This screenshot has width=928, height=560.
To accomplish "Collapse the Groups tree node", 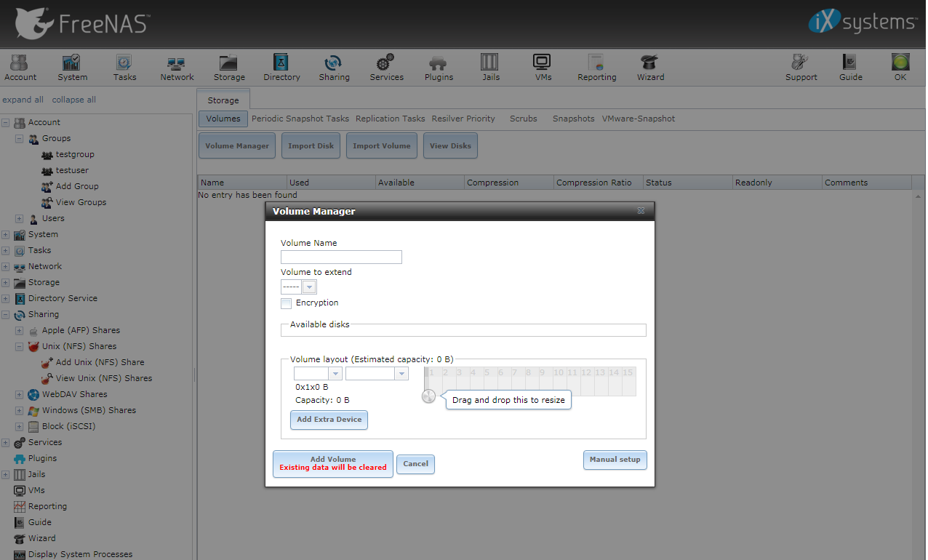I will click(20, 138).
